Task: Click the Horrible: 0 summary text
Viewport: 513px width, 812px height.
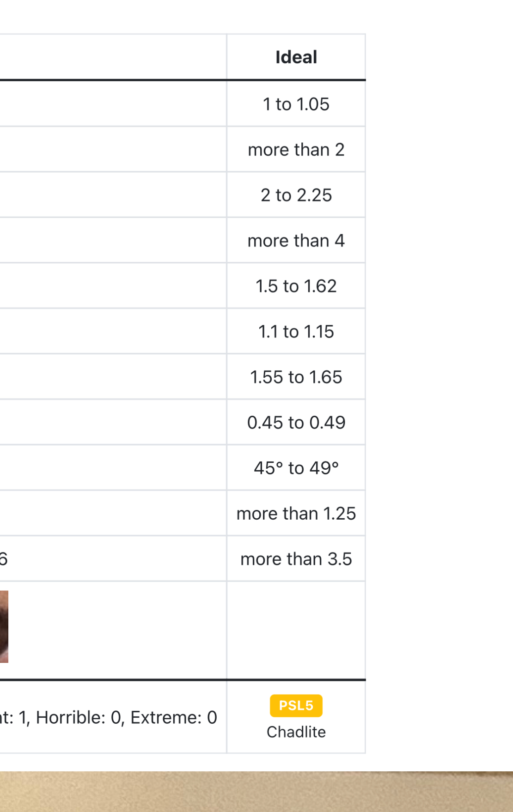Action: [79, 718]
